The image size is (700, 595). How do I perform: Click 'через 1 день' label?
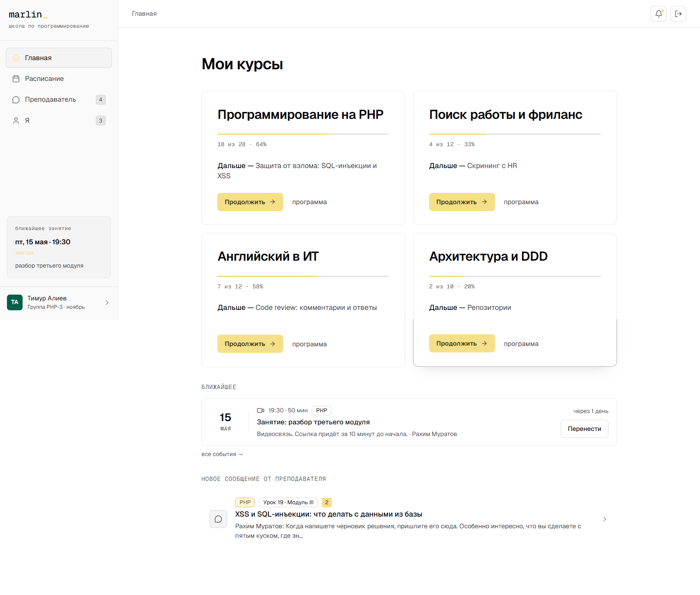click(591, 411)
